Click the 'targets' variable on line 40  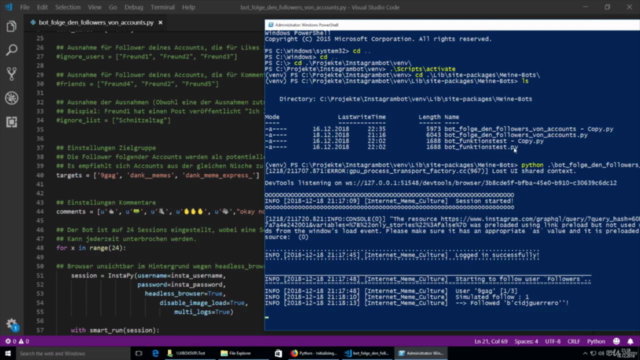coord(69,176)
